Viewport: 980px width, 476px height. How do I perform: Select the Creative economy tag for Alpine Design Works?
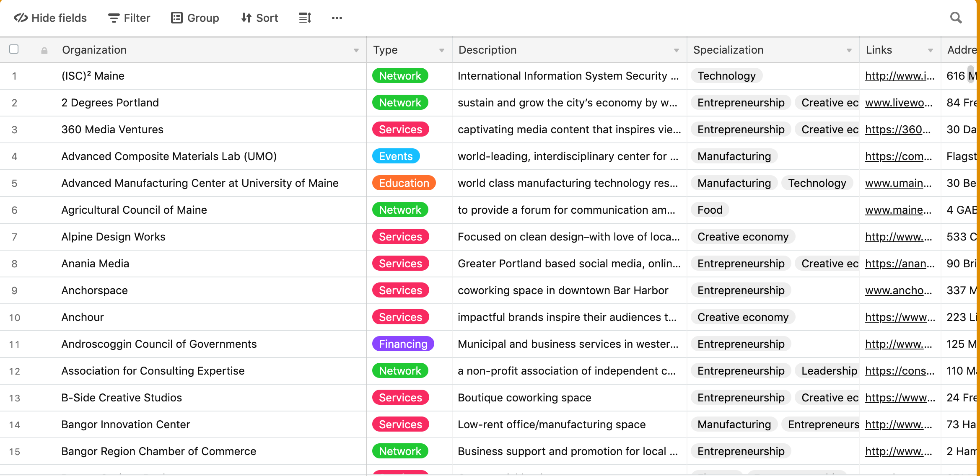tap(743, 237)
